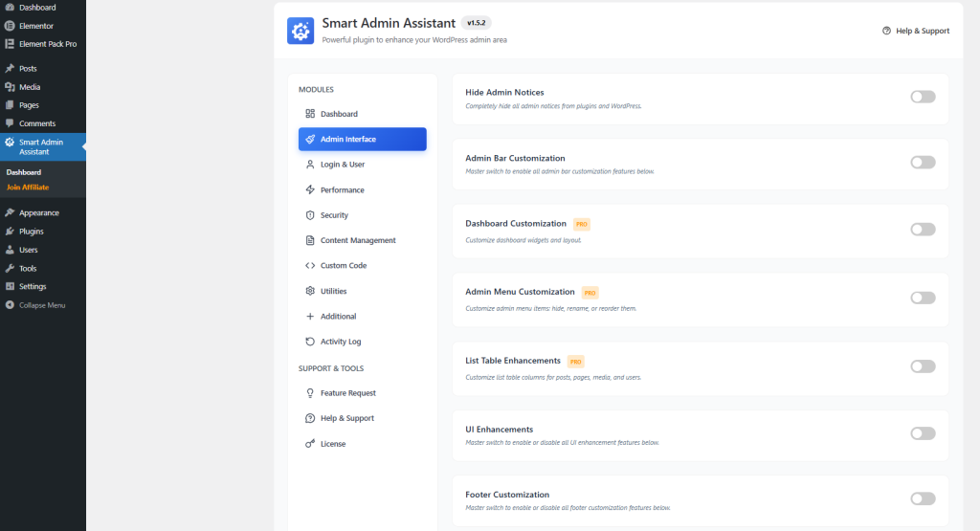The image size is (980, 531).
Task: Enable List Table Enhancements toggle
Action: pyautogui.click(x=923, y=366)
